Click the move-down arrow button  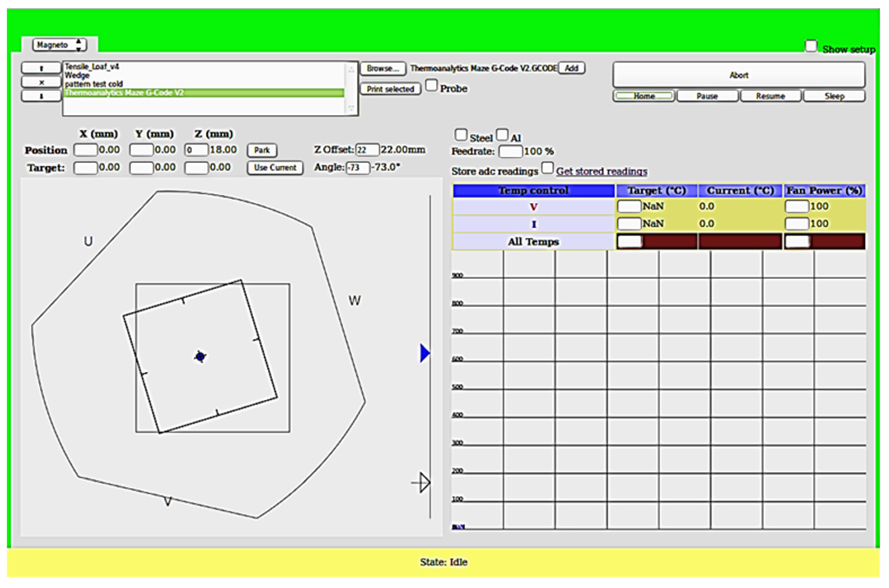click(41, 96)
